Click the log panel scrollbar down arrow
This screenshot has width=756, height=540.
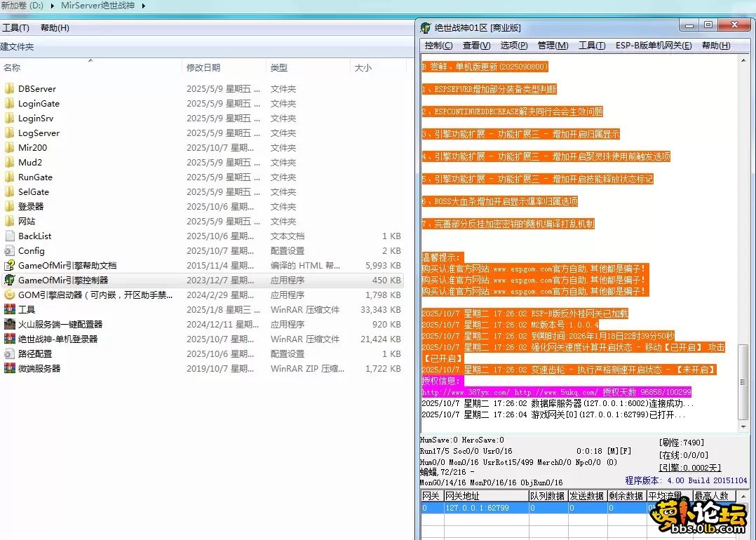coord(743,426)
